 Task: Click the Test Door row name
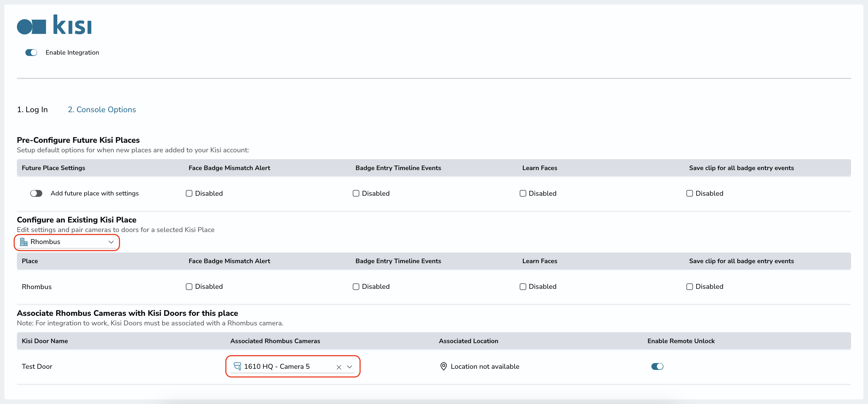[x=37, y=366]
